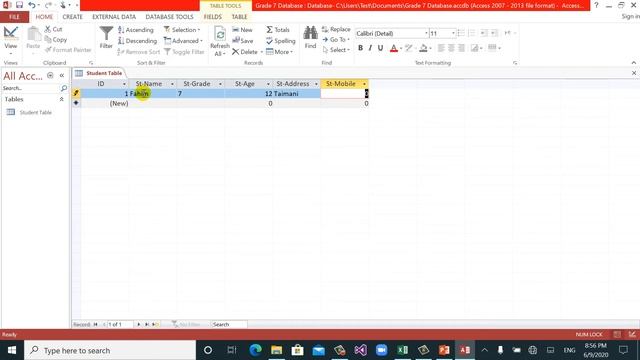Click Refresh All button
Screen dimensions: 640x360
point(220,41)
